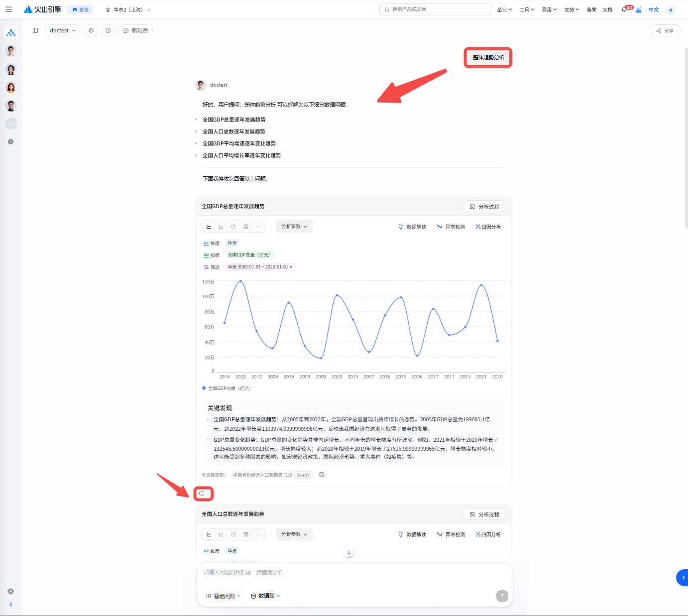Open the data agent app icon in sidebar

11,33
